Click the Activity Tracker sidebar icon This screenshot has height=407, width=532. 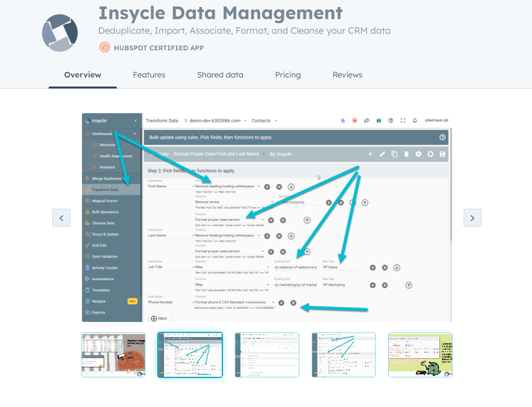pos(87,268)
